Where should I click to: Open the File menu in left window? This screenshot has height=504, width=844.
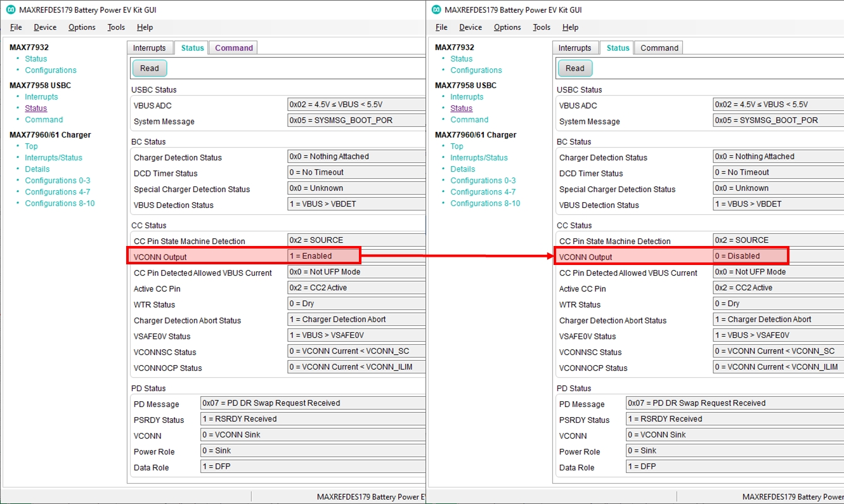click(16, 27)
